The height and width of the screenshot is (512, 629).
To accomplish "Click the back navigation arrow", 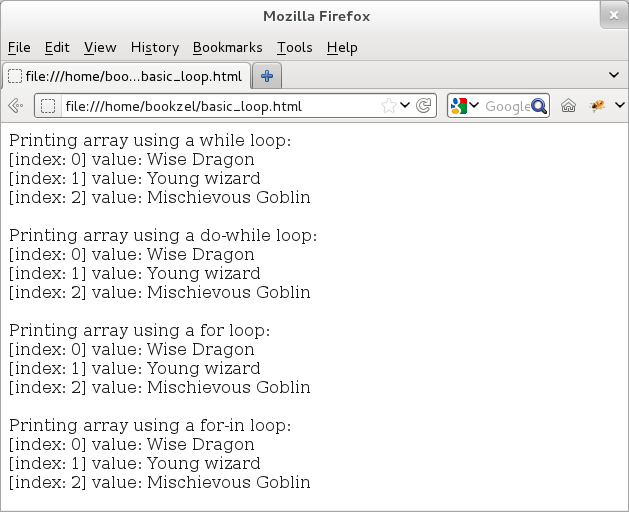I will tap(15, 106).
